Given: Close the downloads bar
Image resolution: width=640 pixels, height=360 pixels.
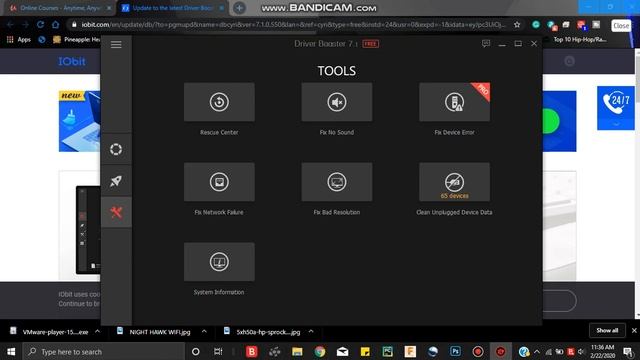Looking at the screenshot, I should coord(634,331).
